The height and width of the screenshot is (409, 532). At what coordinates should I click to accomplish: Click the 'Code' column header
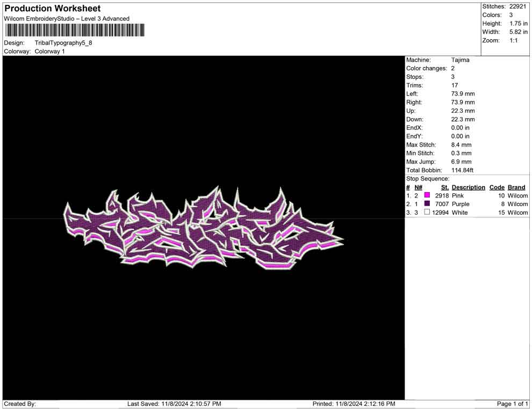coord(497,187)
